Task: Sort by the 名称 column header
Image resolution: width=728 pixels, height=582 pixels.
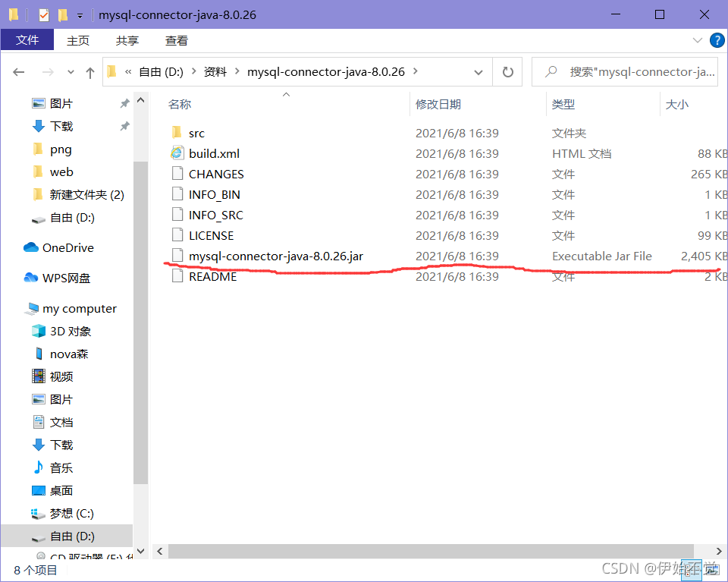Action: tap(180, 104)
